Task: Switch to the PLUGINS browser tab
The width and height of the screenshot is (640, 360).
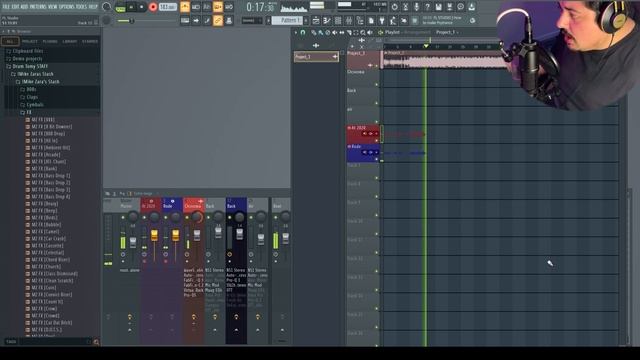Action: pyautogui.click(x=50, y=41)
